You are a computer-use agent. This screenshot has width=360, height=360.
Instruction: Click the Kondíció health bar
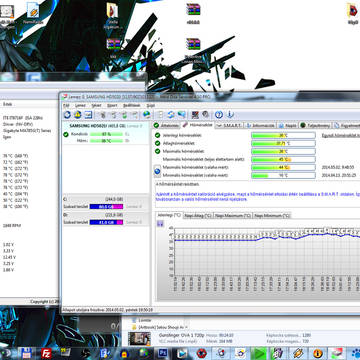point(107,134)
